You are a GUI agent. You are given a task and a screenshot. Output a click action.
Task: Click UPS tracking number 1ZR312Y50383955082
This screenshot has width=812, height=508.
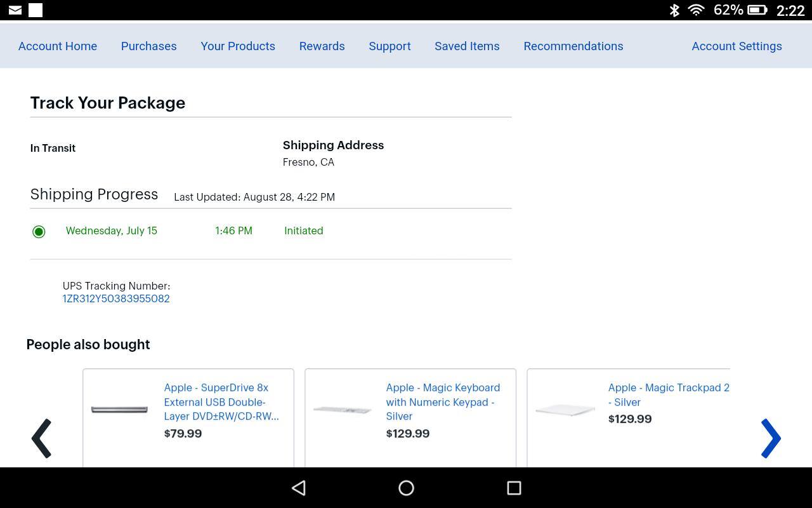pos(116,298)
